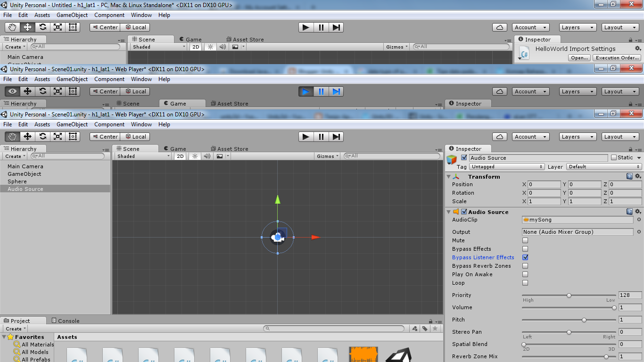Viewport: 644px width, 362px height.
Task: Collapse the Favorites tree in the Project panel
Action: click(4, 337)
